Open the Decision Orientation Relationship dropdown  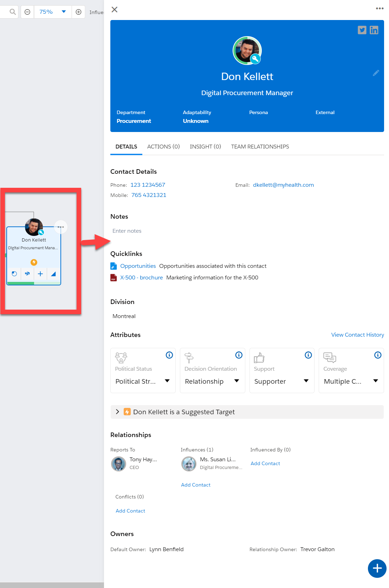[212, 381]
